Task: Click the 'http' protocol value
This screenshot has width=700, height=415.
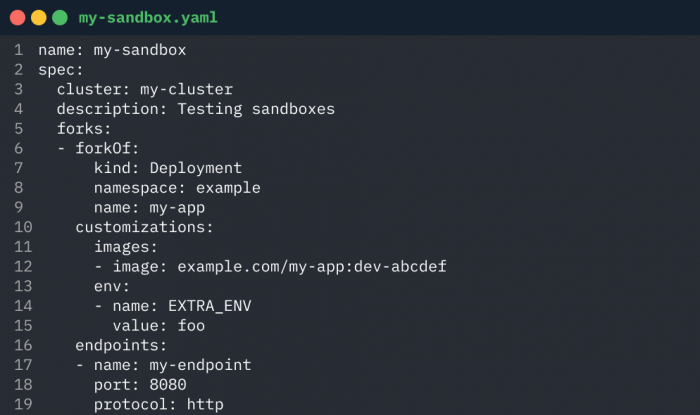Action: pyautogui.click(x=205, y=404)
